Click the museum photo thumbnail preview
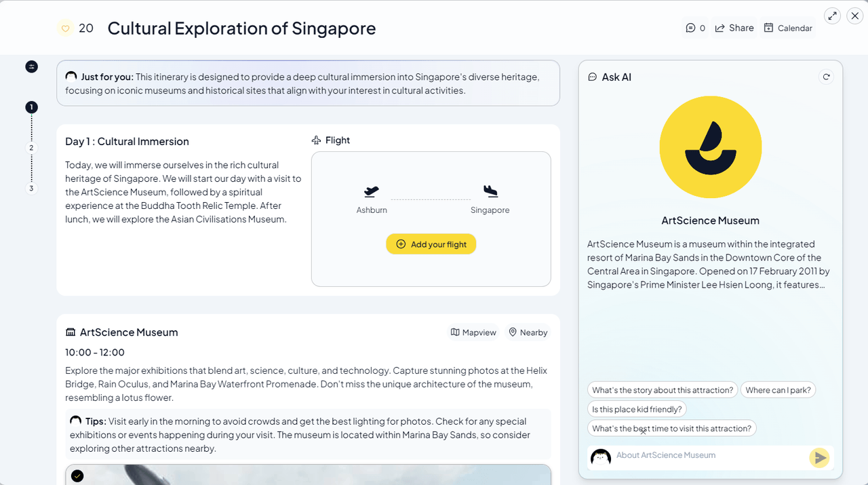This screenshot has width=868, height=485. 308,474
